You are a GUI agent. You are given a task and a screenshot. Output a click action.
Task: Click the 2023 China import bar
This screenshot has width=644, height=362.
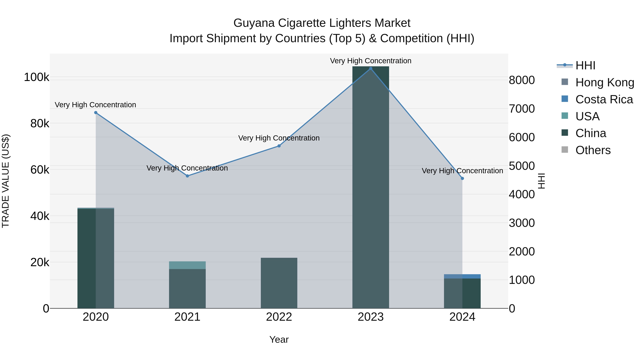371,187
